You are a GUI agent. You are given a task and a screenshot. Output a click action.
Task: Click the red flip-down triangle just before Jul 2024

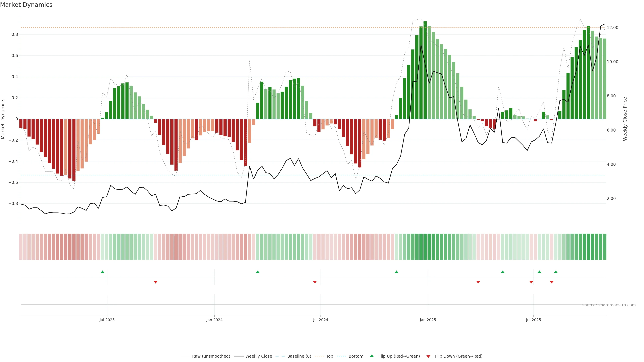coord(315,282)
